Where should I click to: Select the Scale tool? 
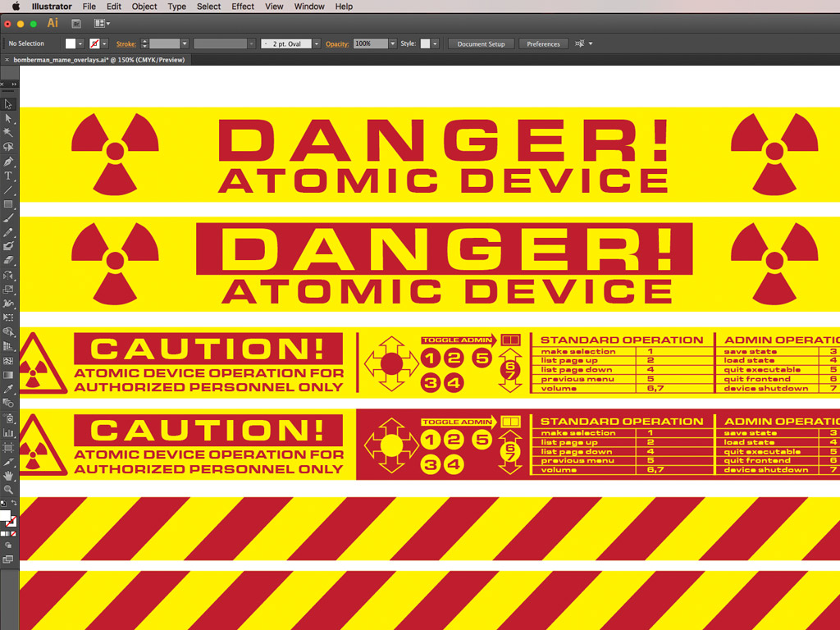point(8,290)
